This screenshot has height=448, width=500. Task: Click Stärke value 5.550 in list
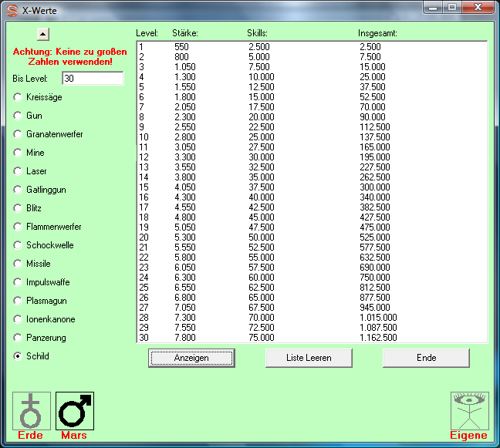coord(185,248)
